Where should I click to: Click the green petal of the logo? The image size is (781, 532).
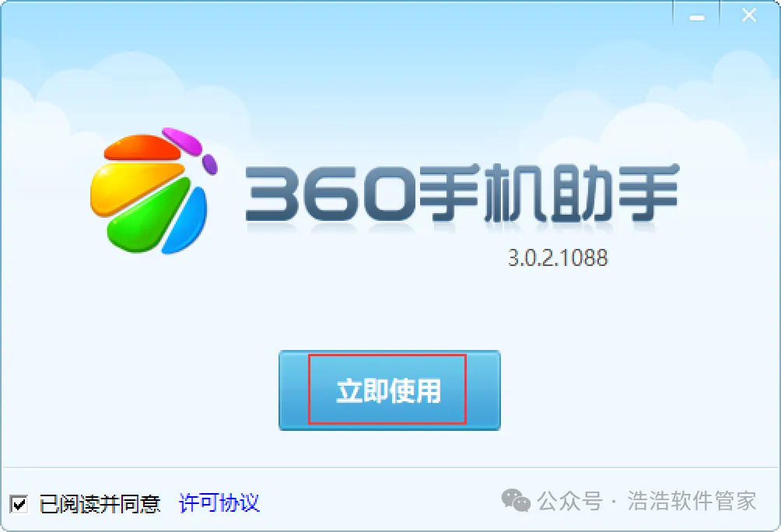coord(148,217)
